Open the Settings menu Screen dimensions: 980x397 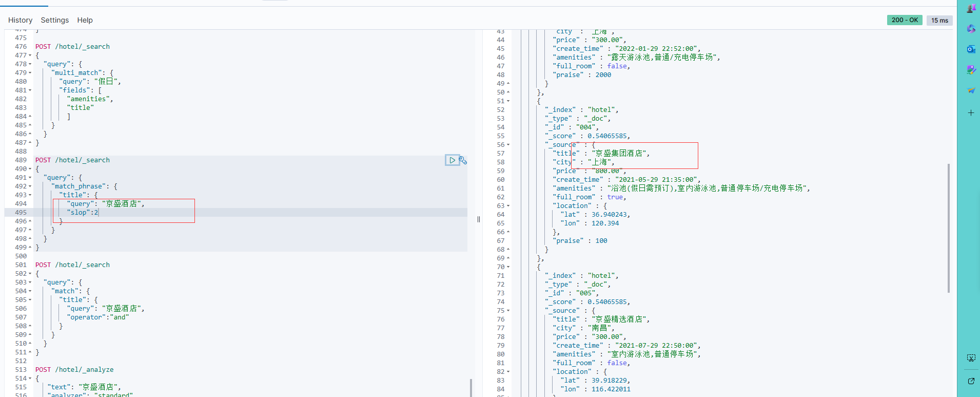tap(55, 20)
